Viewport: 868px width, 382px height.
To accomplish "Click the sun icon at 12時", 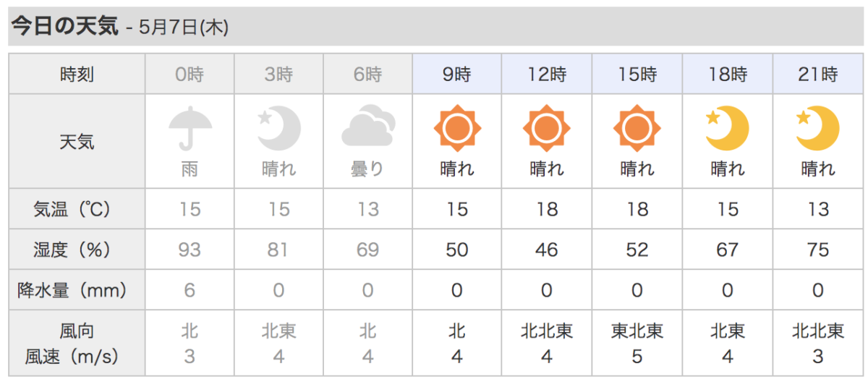I will (547, 129).
